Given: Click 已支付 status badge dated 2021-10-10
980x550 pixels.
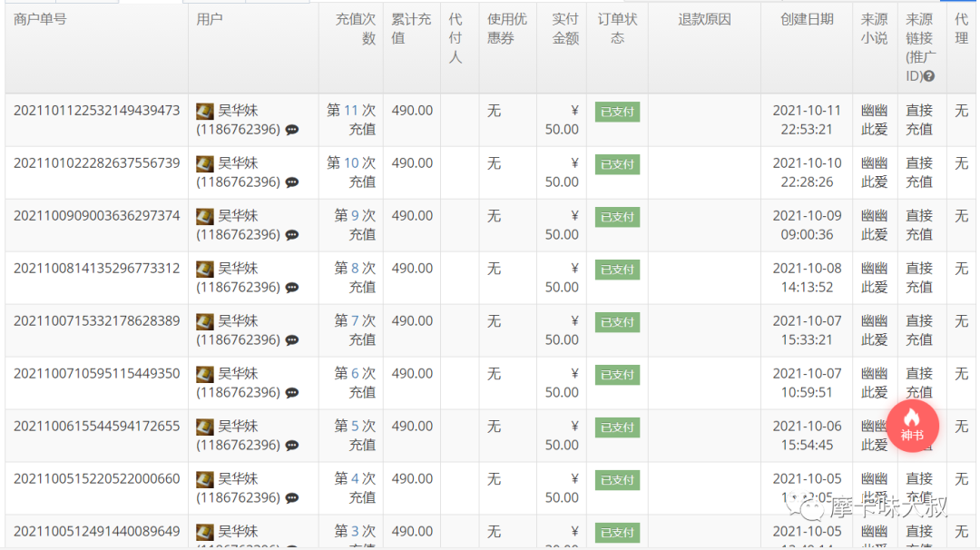Looking at the screenshot, I should (617, 164).
